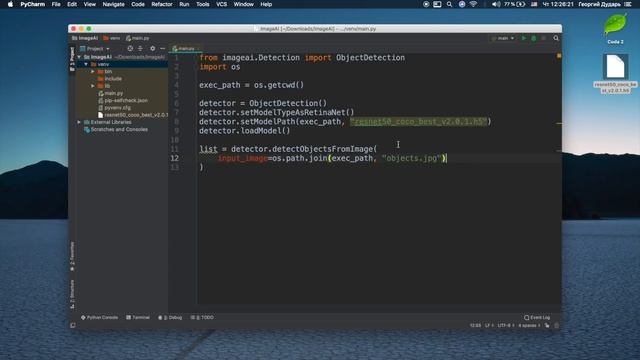Image resolution: width=640 pixels, height=360 pixels.
Task: Open Project panel settings gear
Action: click(x=152, y=48)
